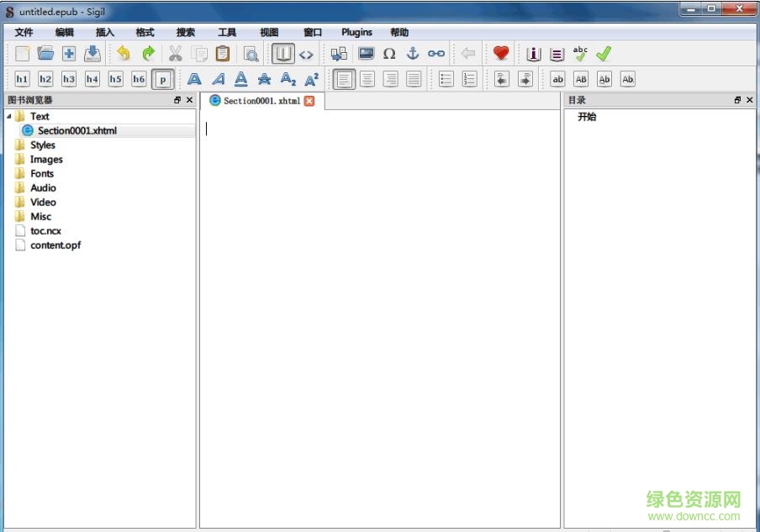Click the 开始 entry in the table of contents
This screenshot has width=760, height=532.
(587, 117)
